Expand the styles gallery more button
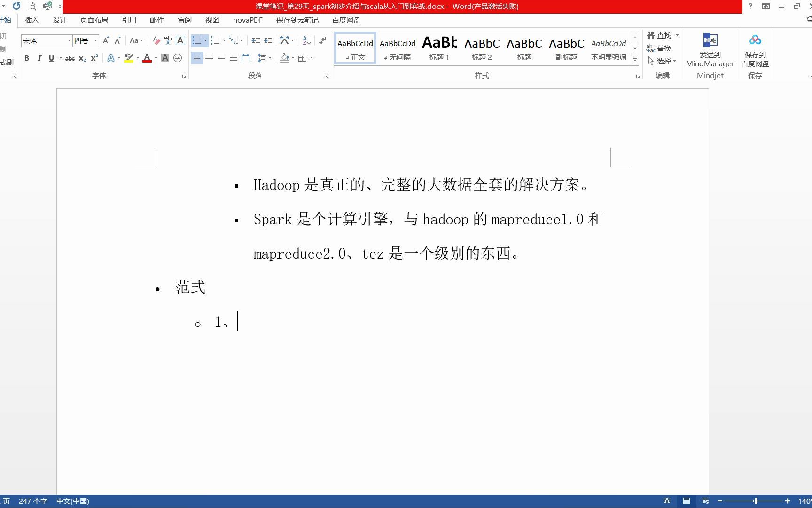Screen dimensions: 812x508 [635, 60]
